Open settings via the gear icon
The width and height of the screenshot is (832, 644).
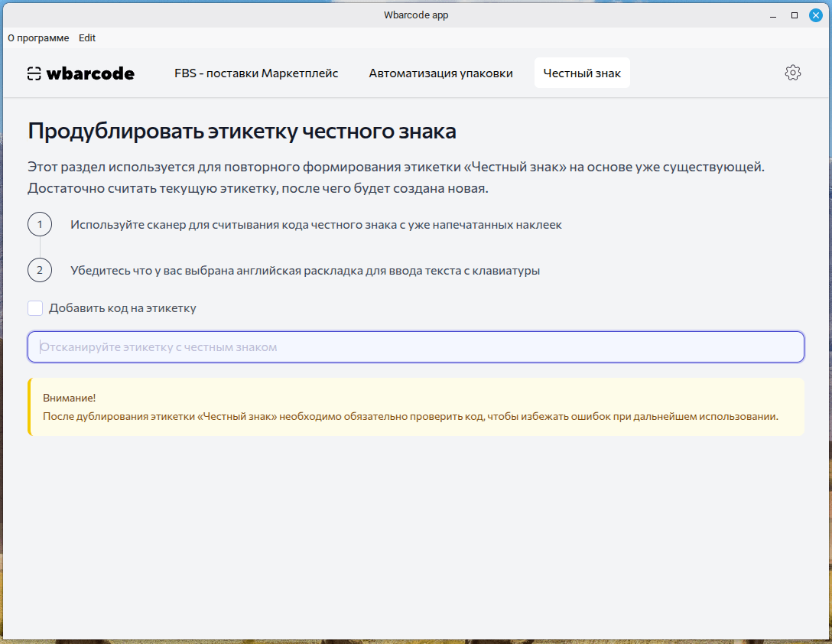(793, 73)
